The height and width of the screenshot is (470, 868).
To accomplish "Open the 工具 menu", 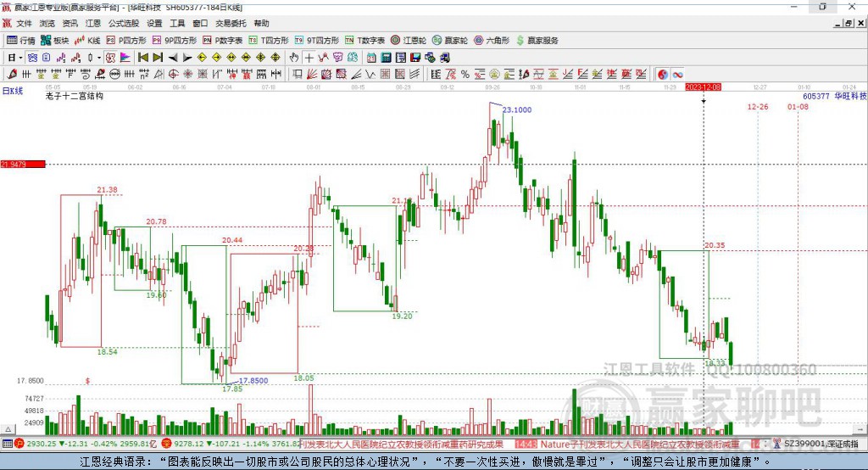I will (x=177, y=23).
